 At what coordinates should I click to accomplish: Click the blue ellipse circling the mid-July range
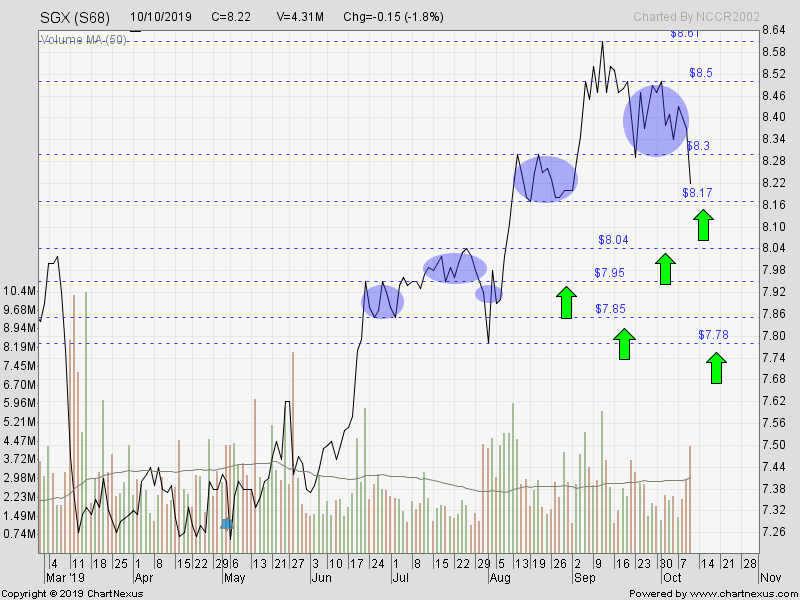coord(454,267)
